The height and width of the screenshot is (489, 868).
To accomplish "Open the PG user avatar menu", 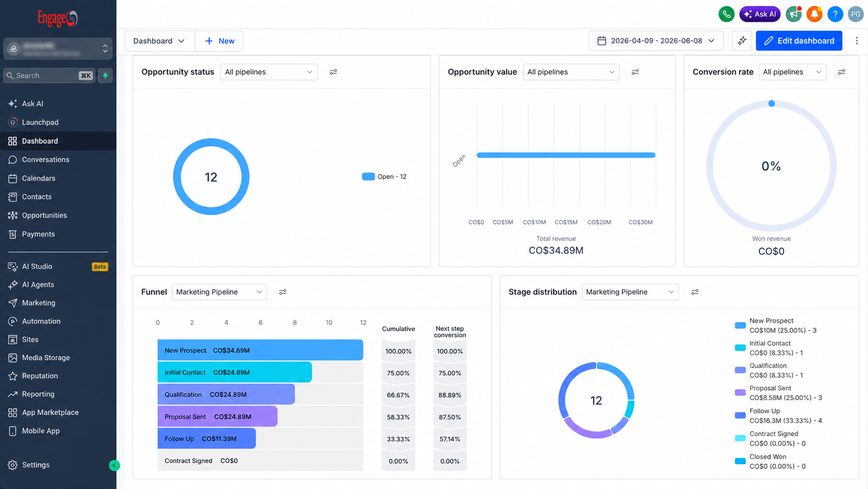I will tap(856, 14).
